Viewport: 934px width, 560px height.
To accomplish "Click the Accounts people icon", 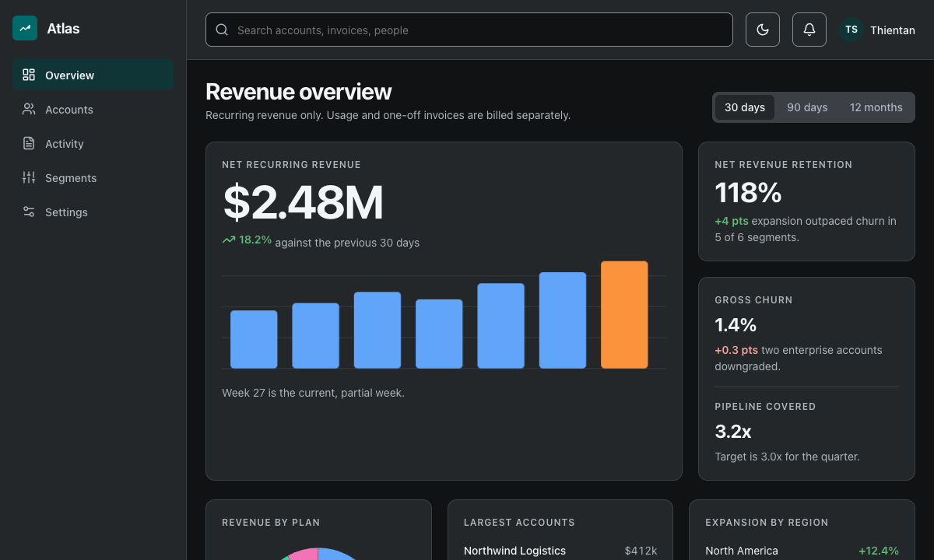I will coord(29,109).
